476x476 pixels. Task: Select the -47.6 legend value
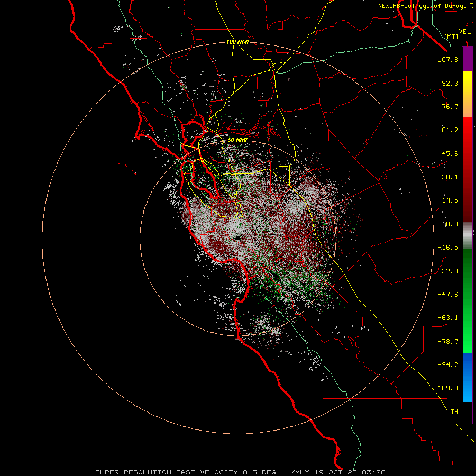[448, 295]
